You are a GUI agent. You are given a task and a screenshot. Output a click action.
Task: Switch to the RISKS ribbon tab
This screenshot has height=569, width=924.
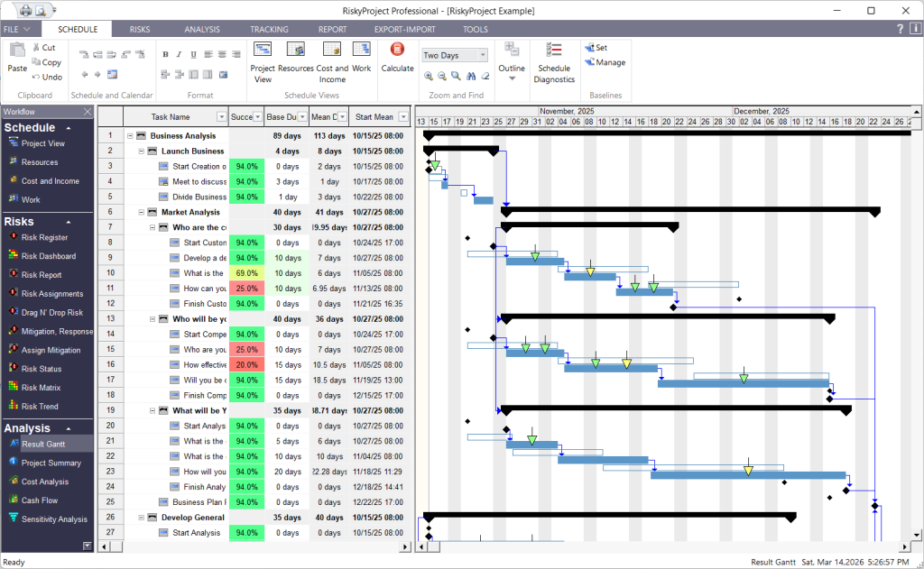pos(140,29)
